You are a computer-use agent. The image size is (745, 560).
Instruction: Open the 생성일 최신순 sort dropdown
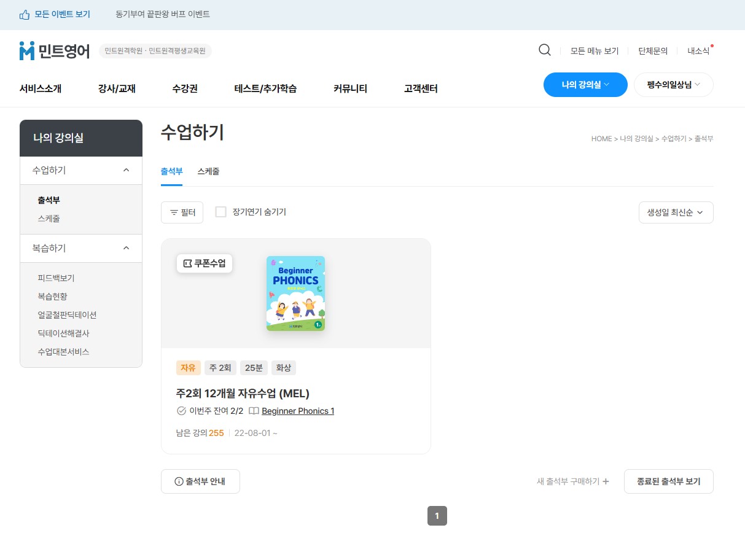(x=676, y=212)
